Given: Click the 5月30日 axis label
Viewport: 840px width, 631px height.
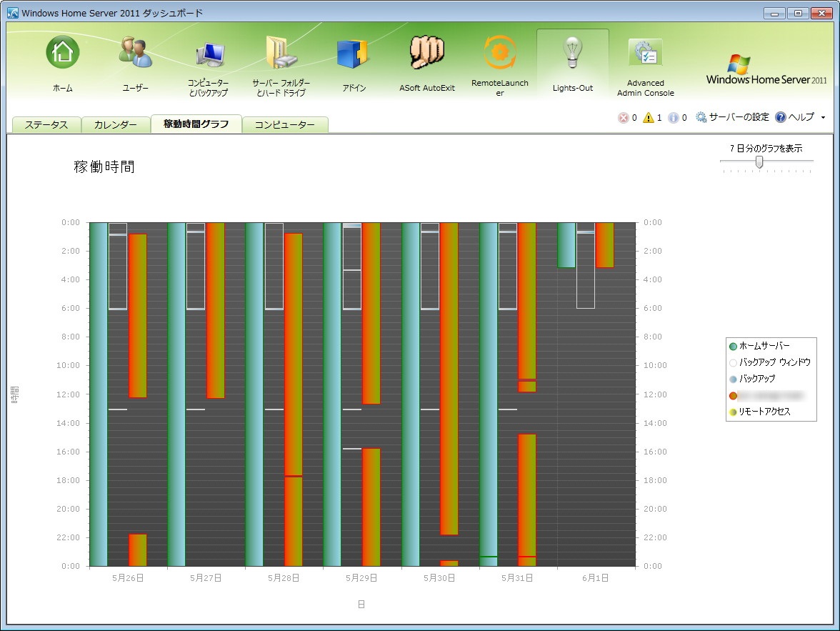Looking at the screenshot, I should pyautogui.click(x=439, y=578).
